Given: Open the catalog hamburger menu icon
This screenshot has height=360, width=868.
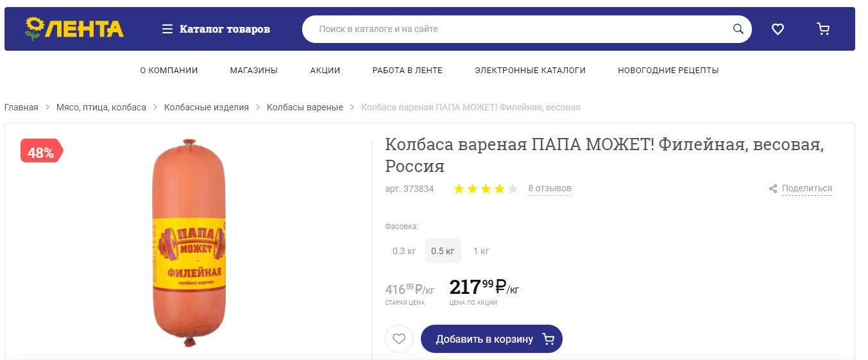Looking at the screenshot, I should click(167, 29).
